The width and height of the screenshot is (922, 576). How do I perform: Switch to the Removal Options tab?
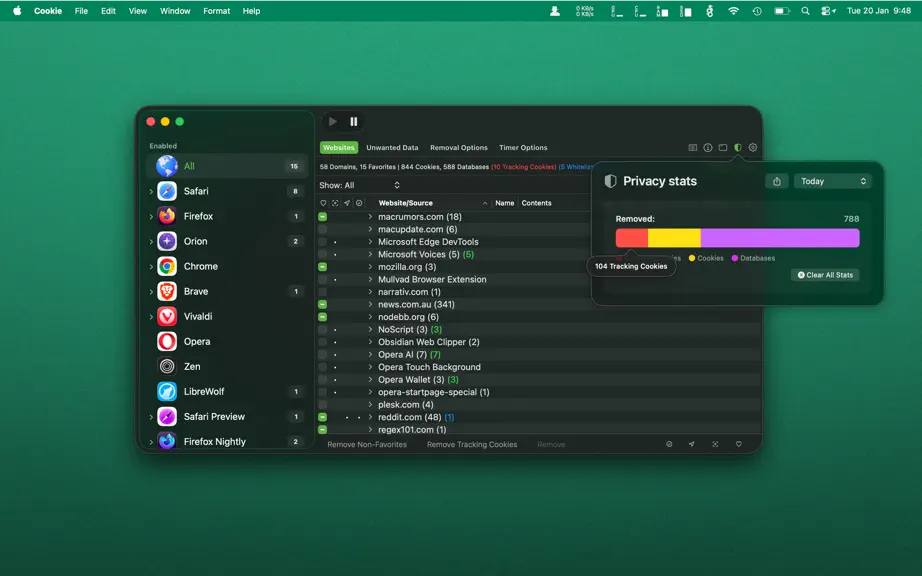click(459, 148)
